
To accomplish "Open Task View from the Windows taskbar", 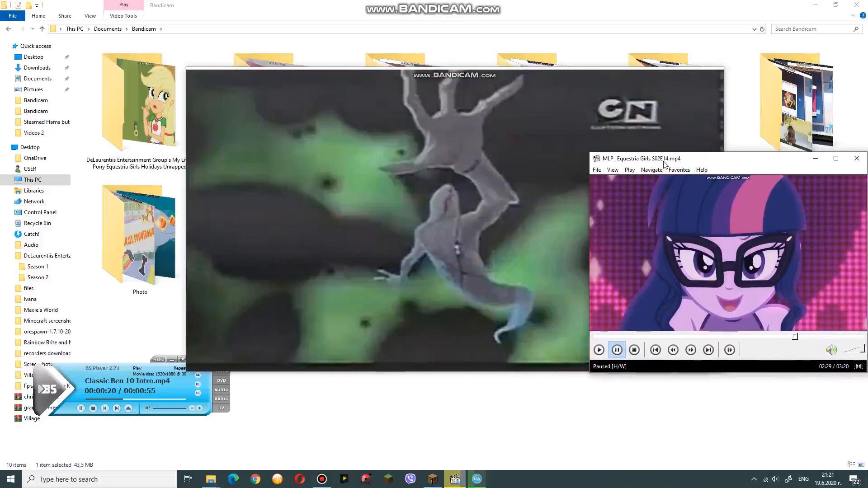I will (188, 479).
